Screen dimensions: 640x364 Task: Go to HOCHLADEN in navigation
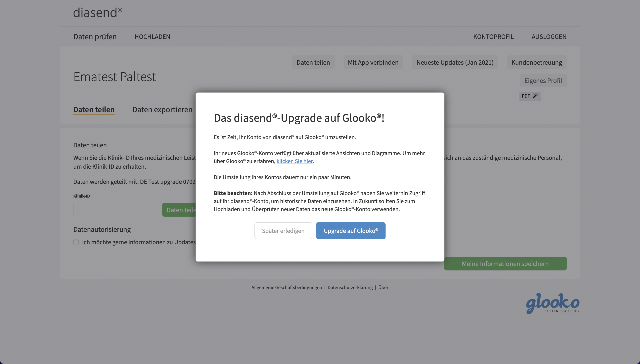point(152,37)
